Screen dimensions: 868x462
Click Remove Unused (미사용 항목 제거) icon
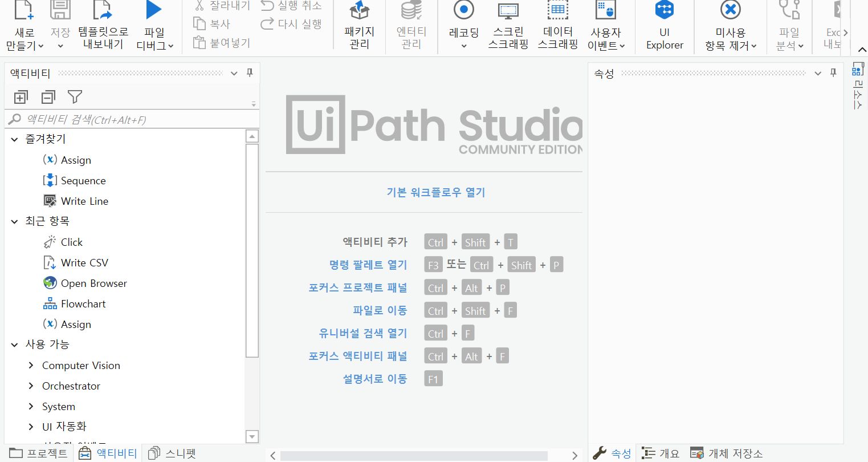pos(731,10)
